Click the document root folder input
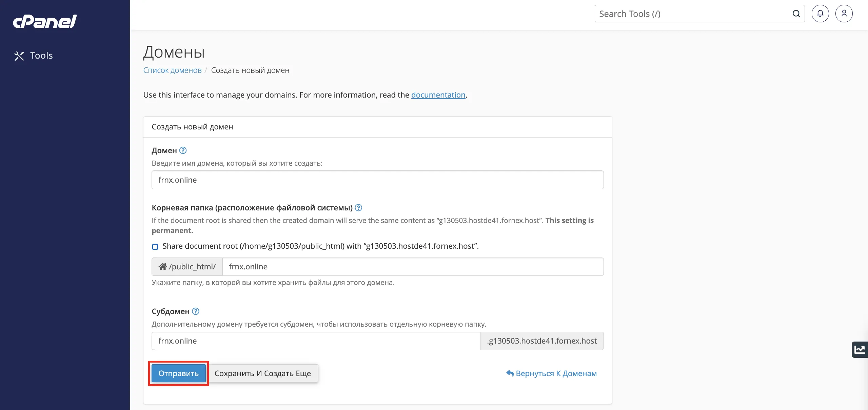Image resolution: width=868 pixels, height=410 pixels. (x=413, y=267)
